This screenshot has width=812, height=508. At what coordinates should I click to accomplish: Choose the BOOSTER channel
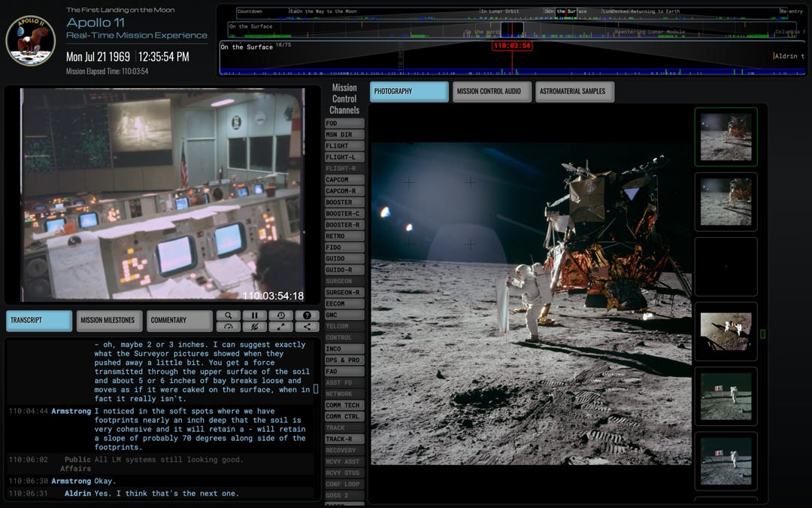344,202
